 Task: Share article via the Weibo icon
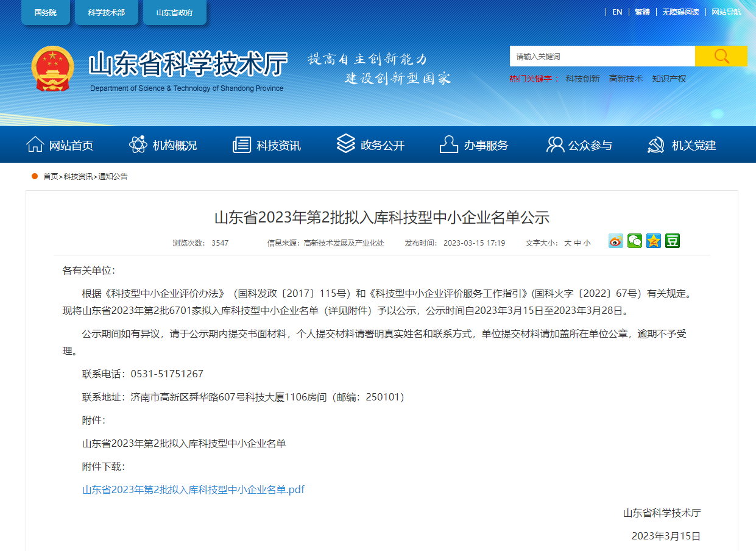(x=615, y=241)
